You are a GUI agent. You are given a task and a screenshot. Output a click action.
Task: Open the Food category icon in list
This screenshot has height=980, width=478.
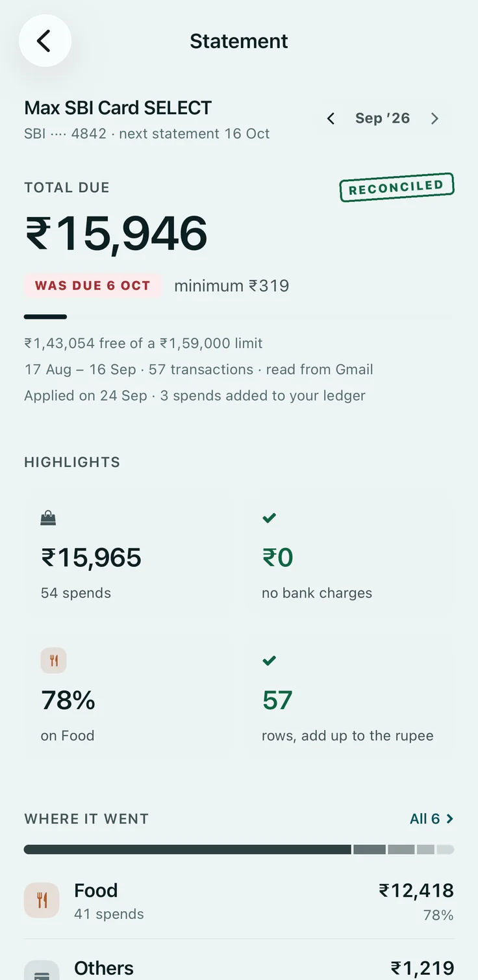pyautogui.click(x=42, y=900)
